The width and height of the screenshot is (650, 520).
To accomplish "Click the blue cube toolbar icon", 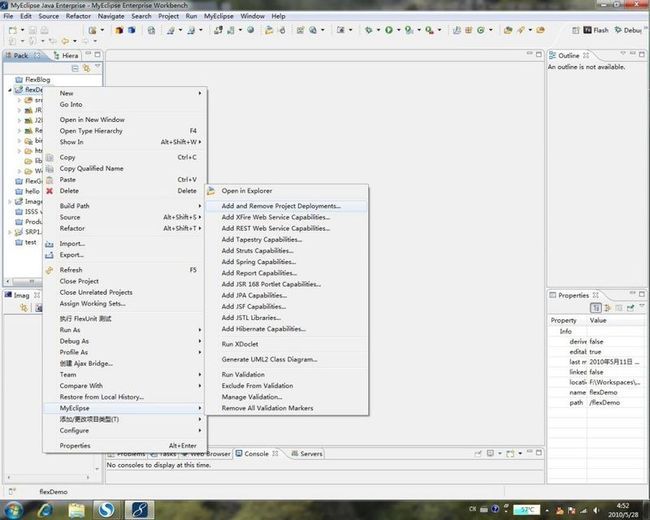I will [132, 30].
